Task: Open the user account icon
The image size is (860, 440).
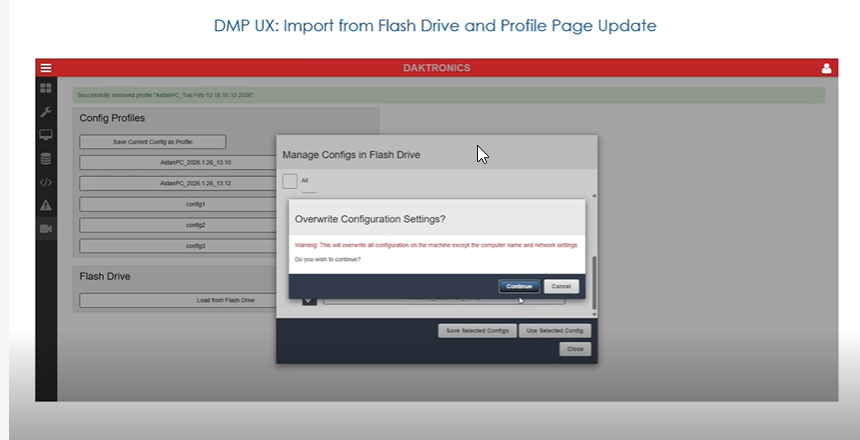Action: point(826,68)
